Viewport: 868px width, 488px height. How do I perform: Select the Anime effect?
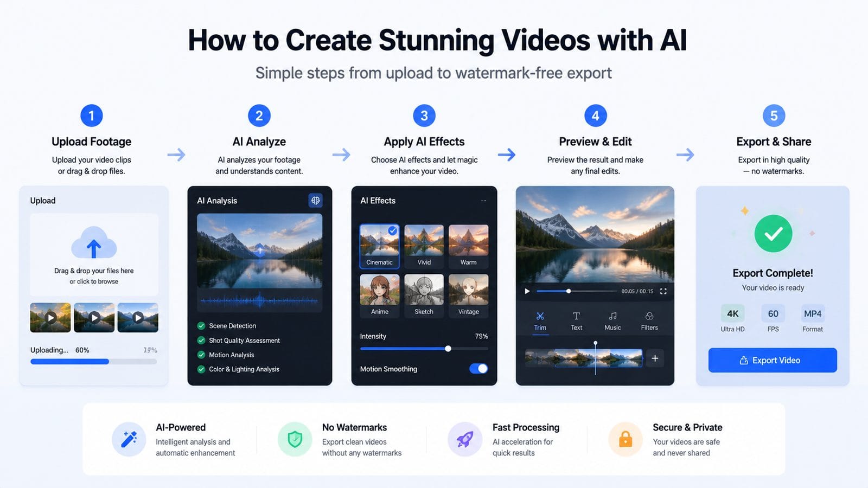click(x=379, y=296)
